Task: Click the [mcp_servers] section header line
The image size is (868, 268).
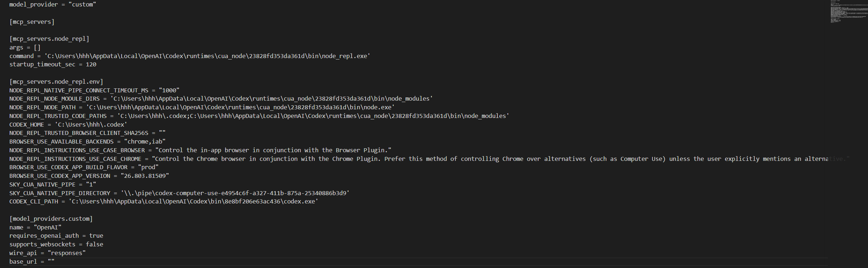Action: click(32, 22)
